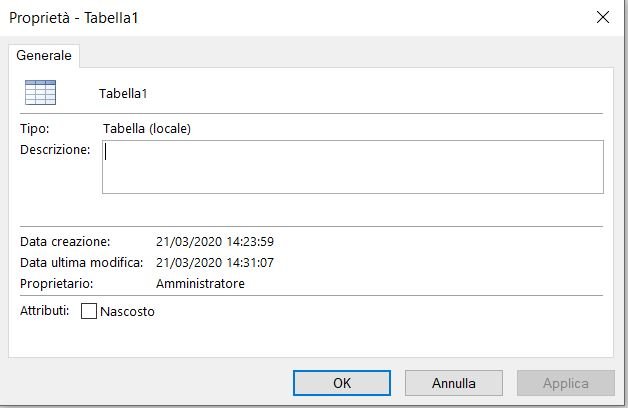Click the Tabella1 table icon
The image size is (628, 408).
pos(40,92)
